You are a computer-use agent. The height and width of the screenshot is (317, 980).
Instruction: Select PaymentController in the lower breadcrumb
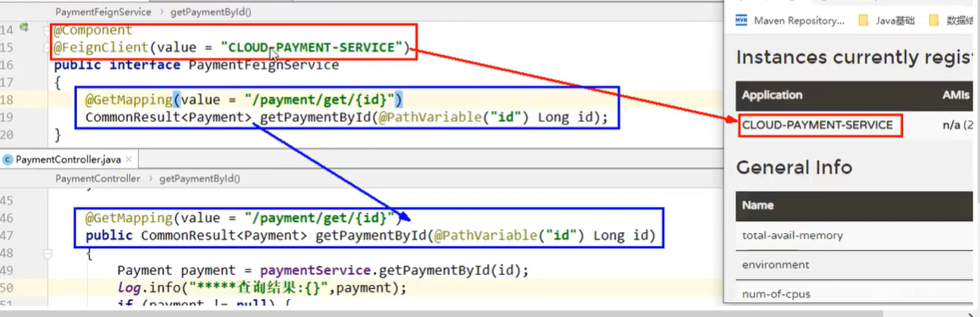point(97,179)
